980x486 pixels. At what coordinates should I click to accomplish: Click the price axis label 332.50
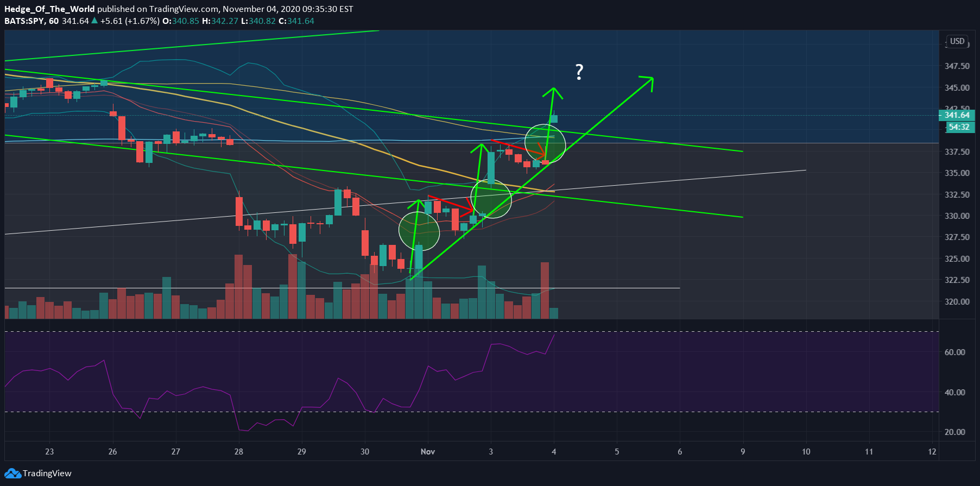point(957,194)
